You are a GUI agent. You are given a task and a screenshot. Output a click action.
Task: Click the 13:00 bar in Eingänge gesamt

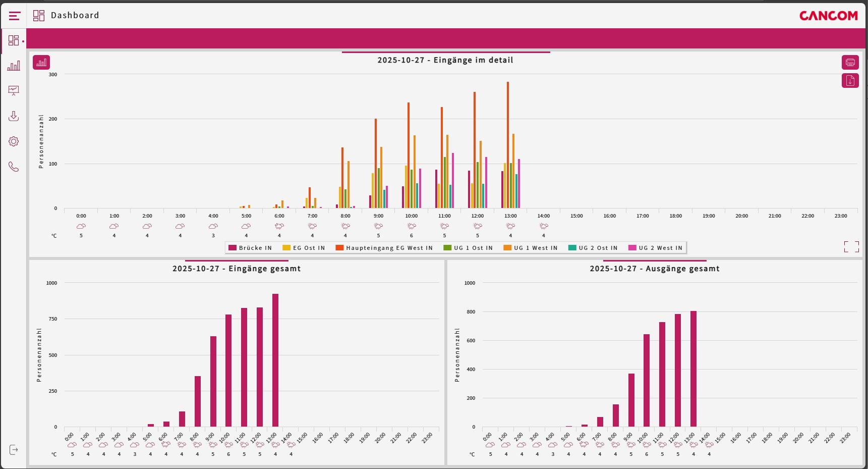[275, 360]
